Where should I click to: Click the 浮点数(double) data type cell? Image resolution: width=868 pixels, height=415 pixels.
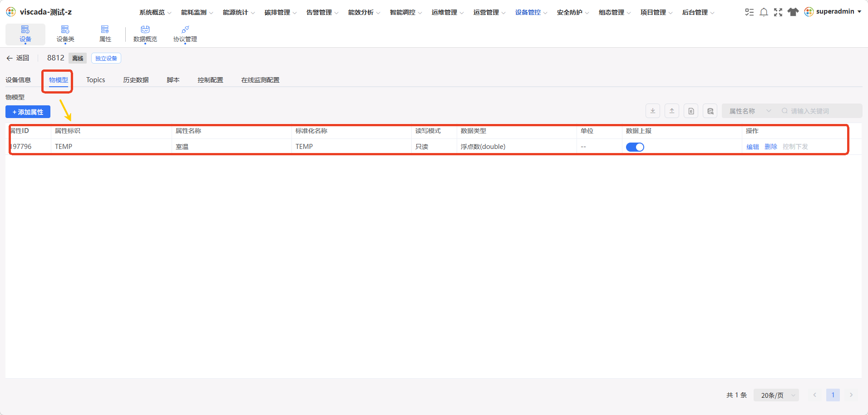pyautogui.click(x=483, y=147)
